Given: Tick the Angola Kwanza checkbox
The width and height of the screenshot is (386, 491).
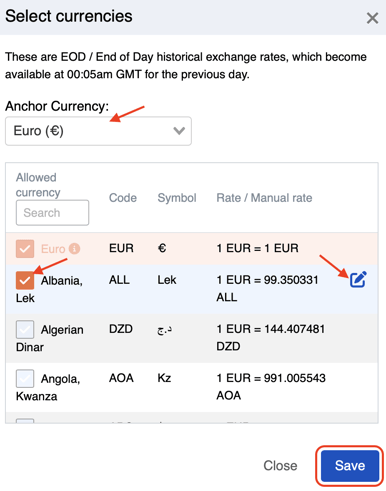Looking at the screenshot, I should (25, 378).
